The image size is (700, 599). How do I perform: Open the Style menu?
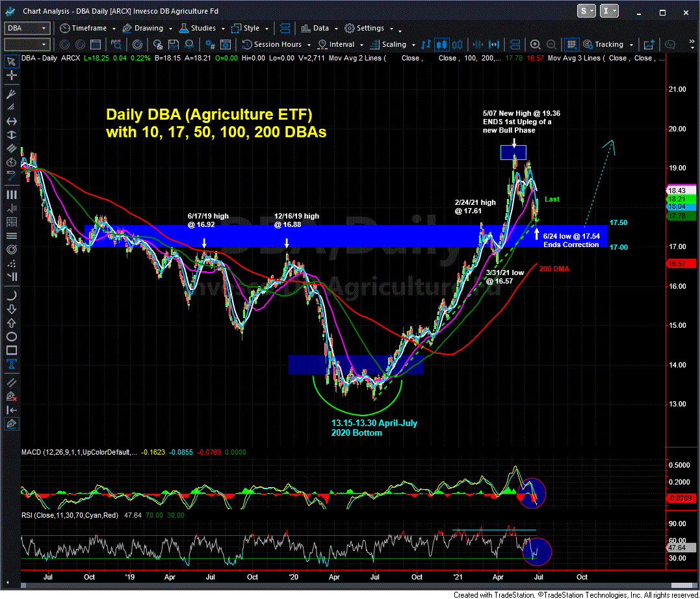(x=250, y=28)
